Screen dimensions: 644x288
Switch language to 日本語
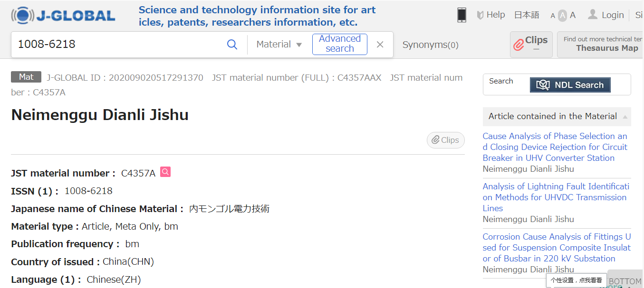(527, 15)
